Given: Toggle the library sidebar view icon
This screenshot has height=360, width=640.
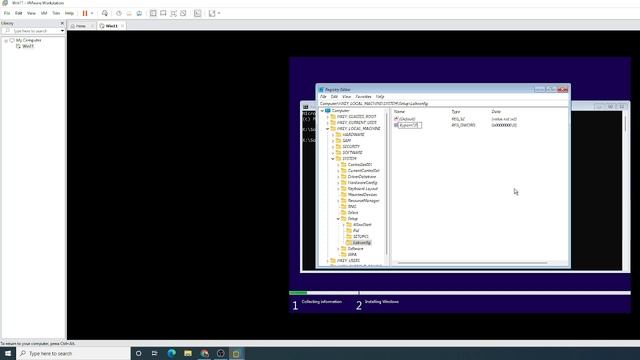Looking at the screenshot, I should coord(153,13).
